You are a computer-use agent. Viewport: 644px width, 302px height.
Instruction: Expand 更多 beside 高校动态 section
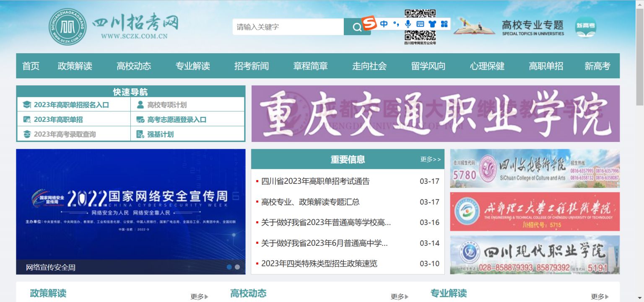[400, 297]
